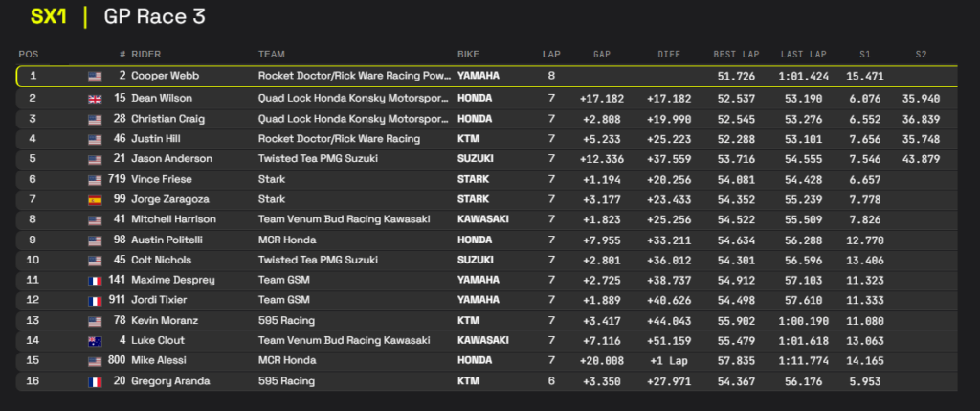Sort by the RIDER column header
The width and height of the screenshot is (980, 411).
[x=146, y=55]
